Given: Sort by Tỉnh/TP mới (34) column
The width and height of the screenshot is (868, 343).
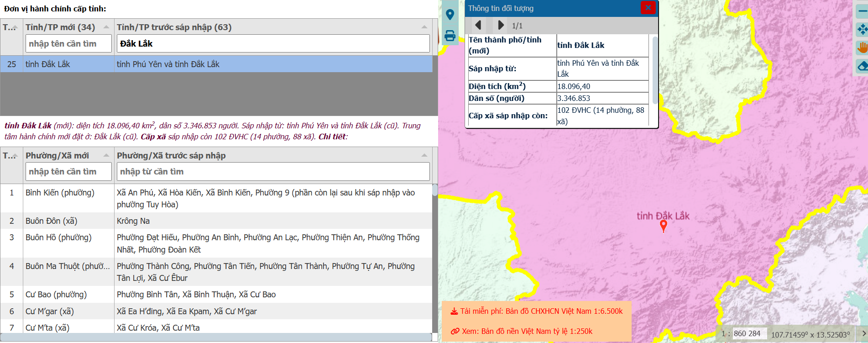Looking at the screenshot, I should (x=106, y=27).
